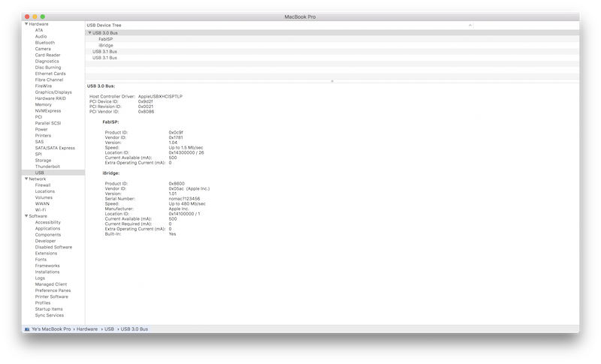The width and height of the screenshot is (601, 364).
Task: Open Fonts section
Action: (x=41, y=260)
